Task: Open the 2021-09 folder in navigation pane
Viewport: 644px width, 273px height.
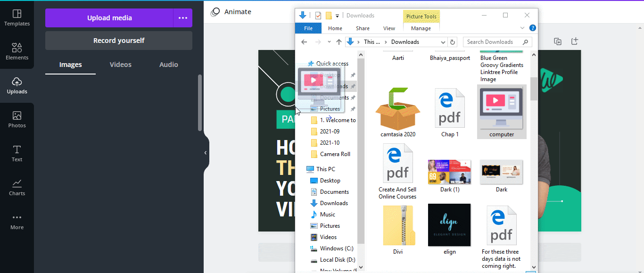Action: point(325,132)
